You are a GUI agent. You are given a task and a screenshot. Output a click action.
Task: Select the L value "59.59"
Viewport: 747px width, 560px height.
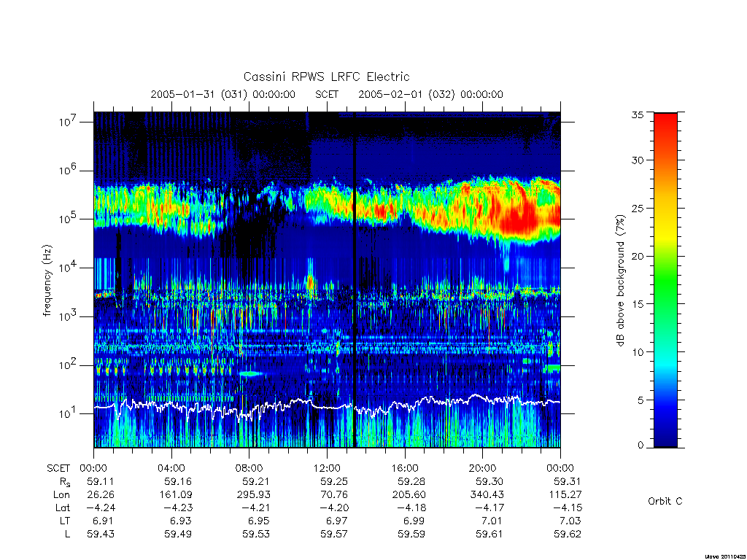pyautogui.click(x=411, y=534)
